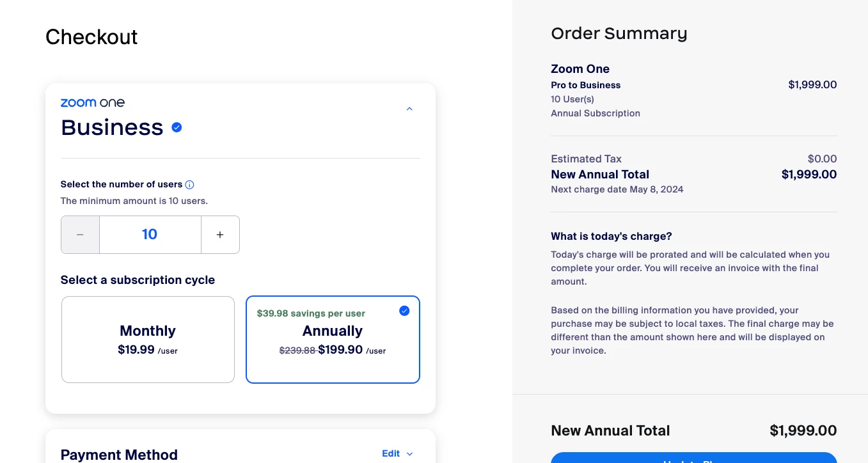Click the bottom $1,999.00 annual total amount
868x463 pixels.
pos(803,431)
